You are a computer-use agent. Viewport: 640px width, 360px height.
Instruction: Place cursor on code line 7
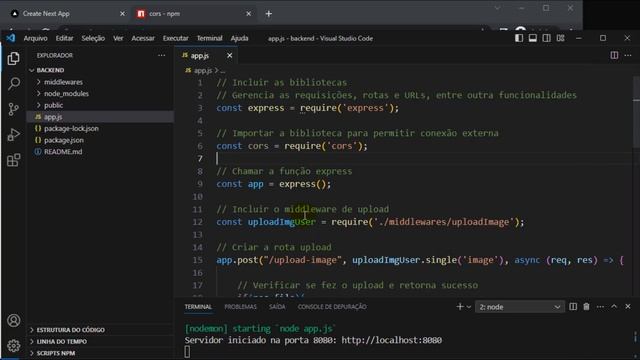tap(424, 158)
